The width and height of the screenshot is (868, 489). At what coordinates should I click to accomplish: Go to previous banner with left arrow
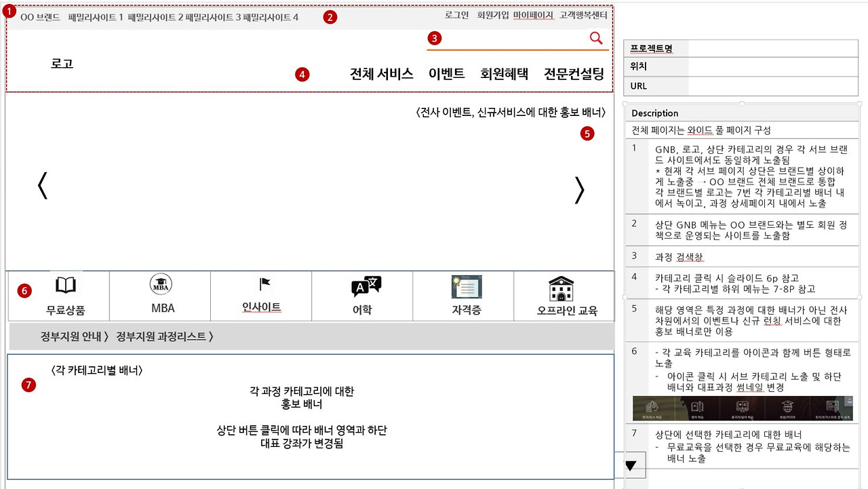42,186
